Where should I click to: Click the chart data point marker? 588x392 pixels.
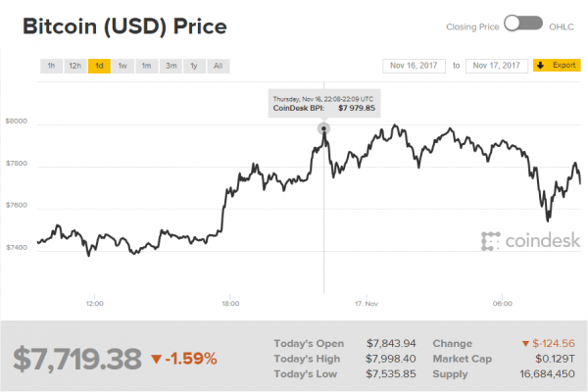tap(323, 127)
